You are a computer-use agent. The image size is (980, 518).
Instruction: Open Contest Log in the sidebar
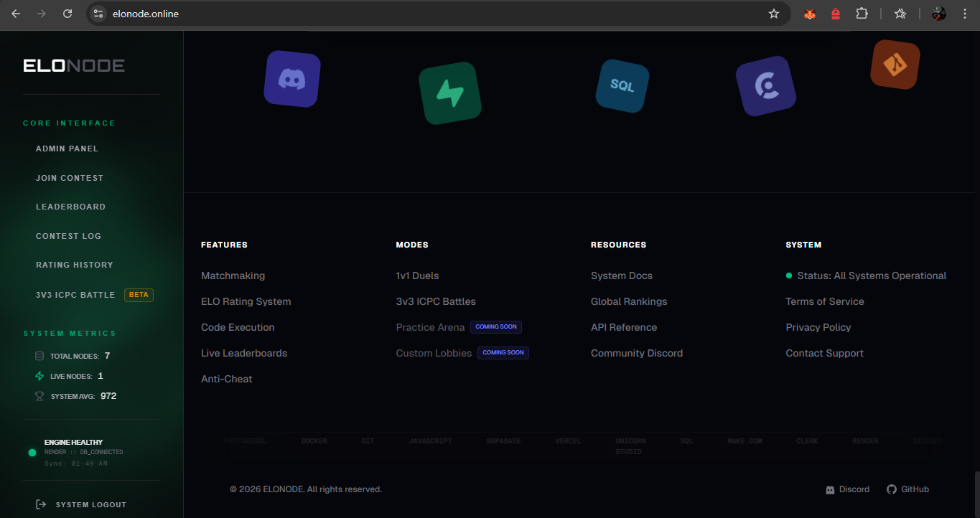coord(68,236)
